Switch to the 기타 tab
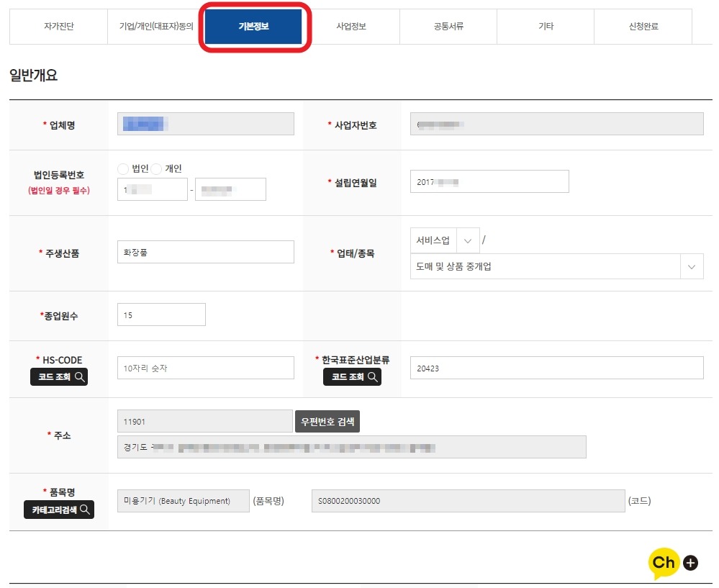Image resolution: width=719 pixels, height=588 pixels. point(546,27)
